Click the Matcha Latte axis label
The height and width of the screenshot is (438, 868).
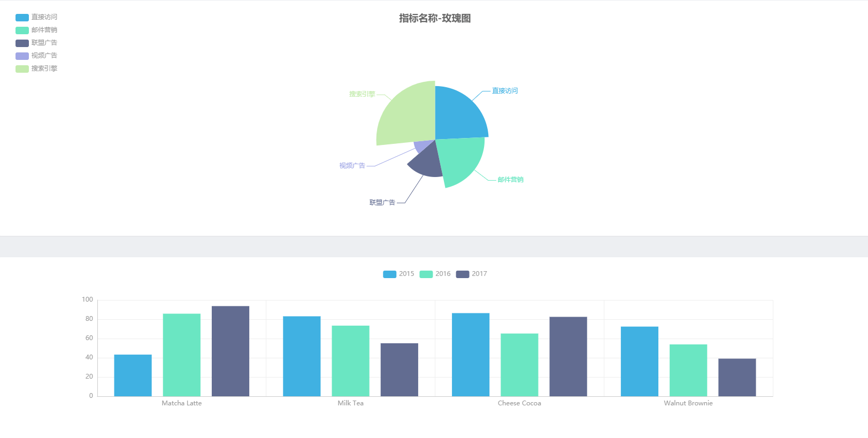coord(182,403)
